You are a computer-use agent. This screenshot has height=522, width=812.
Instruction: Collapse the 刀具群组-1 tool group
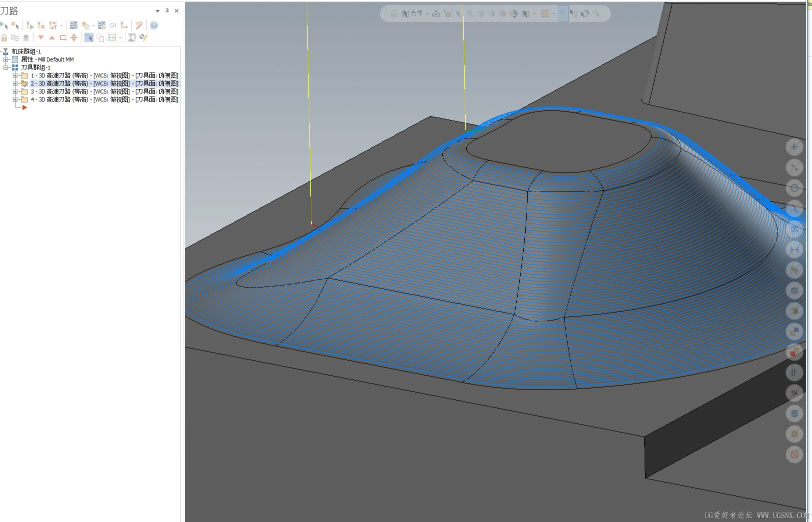coord(6,67)
